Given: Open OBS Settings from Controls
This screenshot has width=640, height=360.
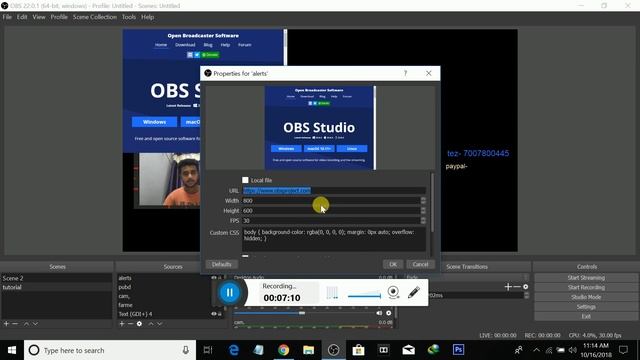Looking at the screenshot, I should (586, 307).
